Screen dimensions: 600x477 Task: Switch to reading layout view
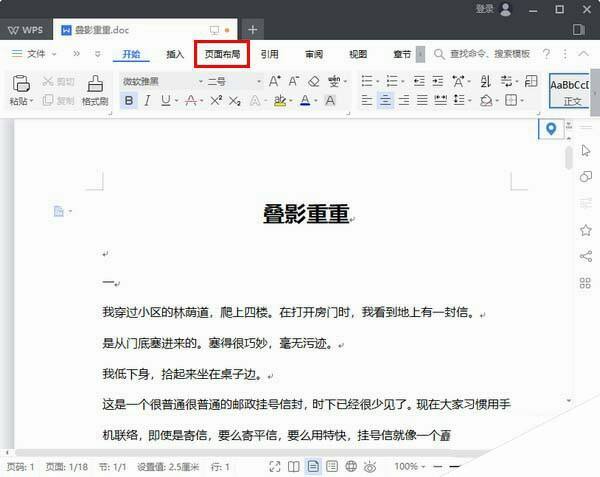(x=293, y=466)
